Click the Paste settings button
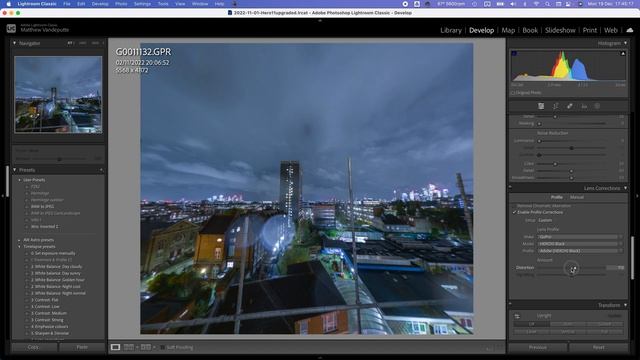Screen dimensions: 640x360 tap(82, 347)
